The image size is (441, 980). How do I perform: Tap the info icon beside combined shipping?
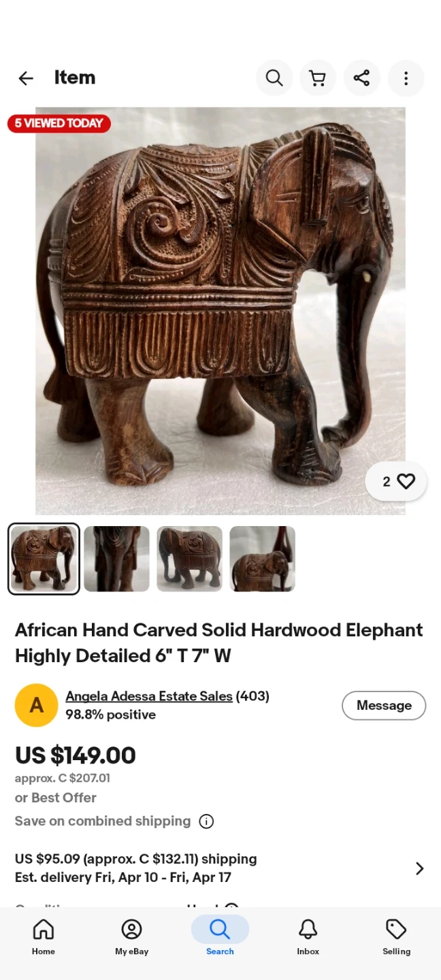(206, 821)
